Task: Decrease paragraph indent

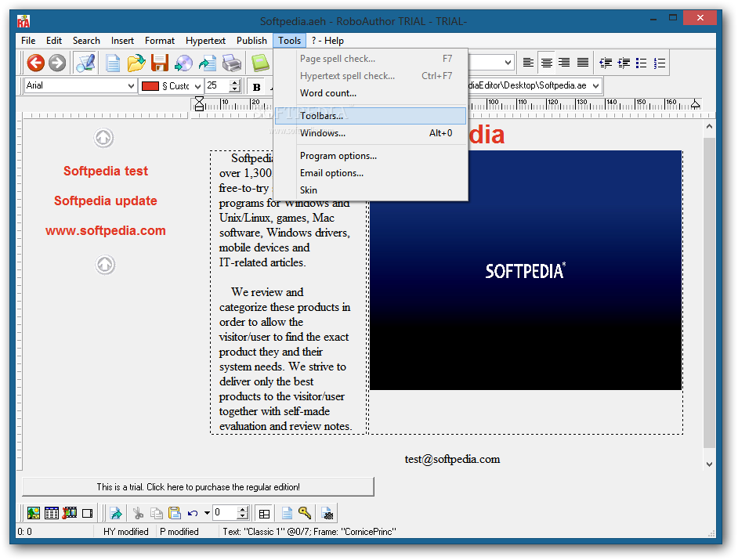Action: coord(606,63)
